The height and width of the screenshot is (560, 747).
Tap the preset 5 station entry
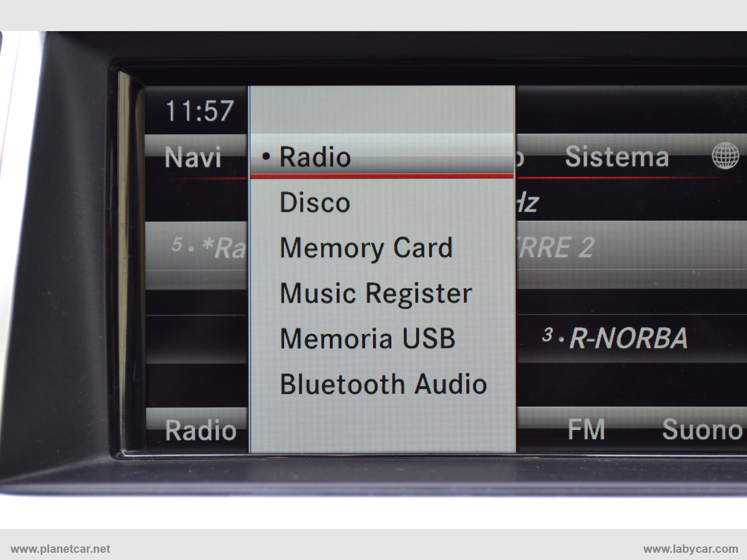pos(209,247)
